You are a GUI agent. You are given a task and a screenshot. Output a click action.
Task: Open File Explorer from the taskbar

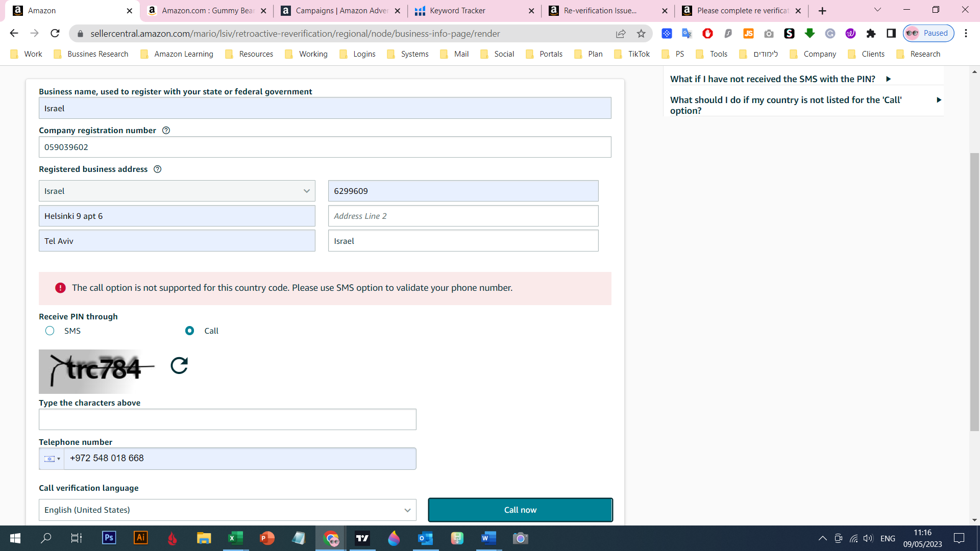[204, 538]
